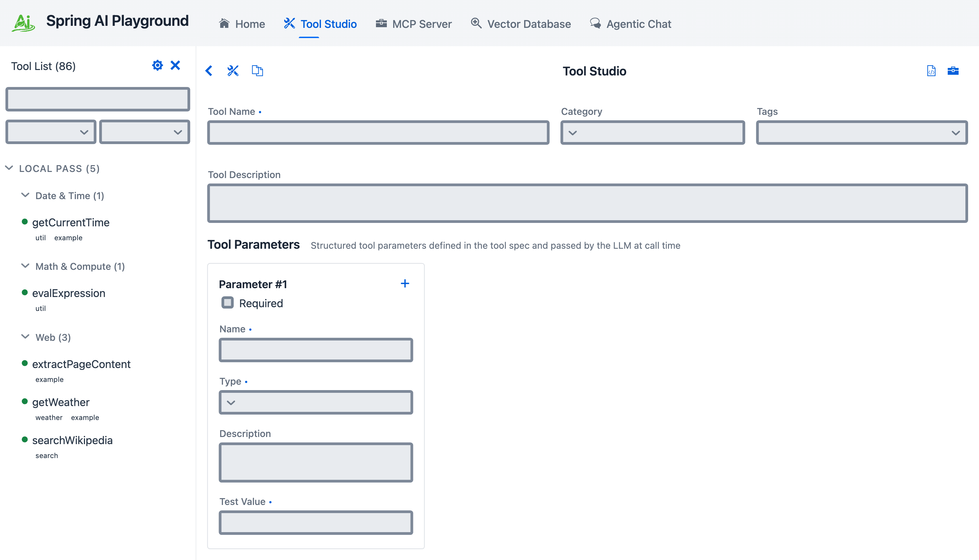The width and height of the screenshot is (979, 560).
Task: Open the parameter Type dropdown
Action: 316,402
